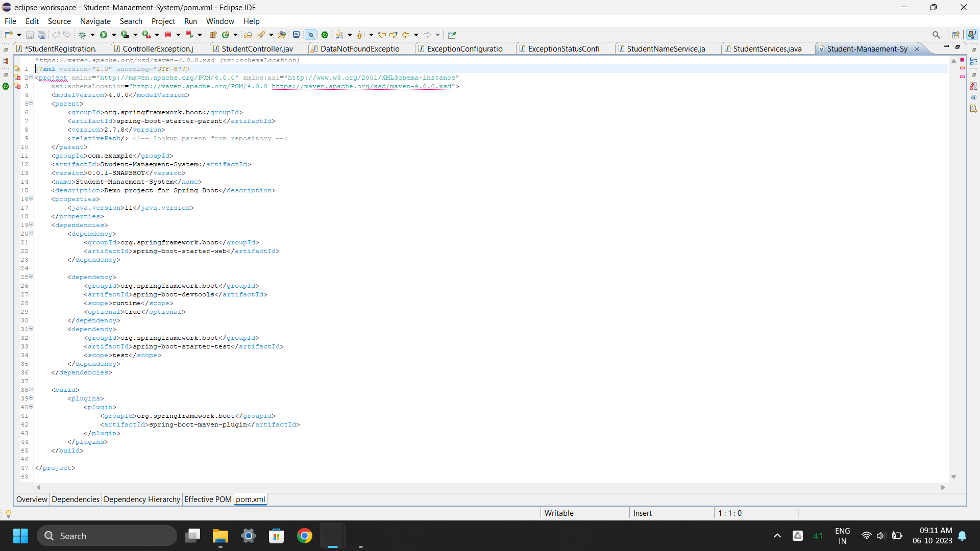Click the yellow Back arrow icon
980x551 pixels.
click(406, 35)
